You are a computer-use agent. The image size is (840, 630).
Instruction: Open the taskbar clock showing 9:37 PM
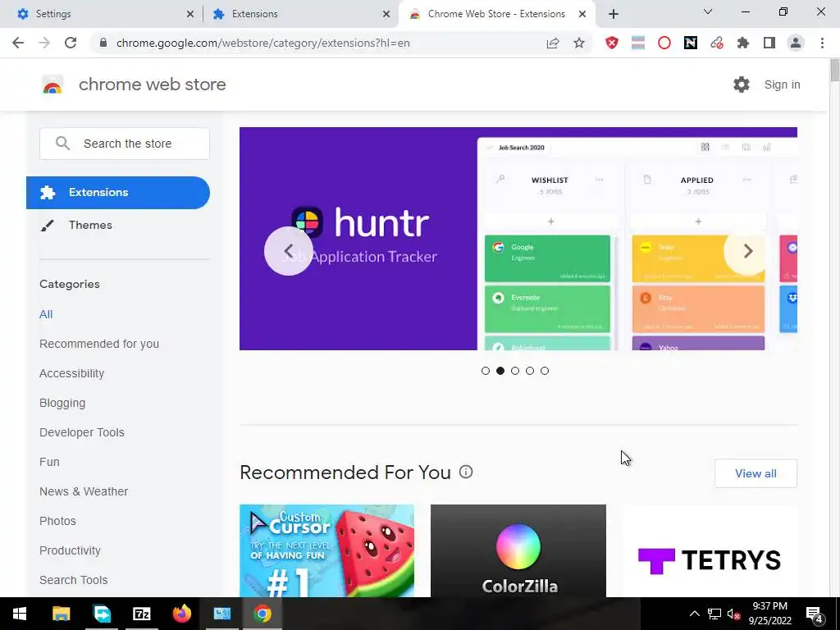point(769,614)
